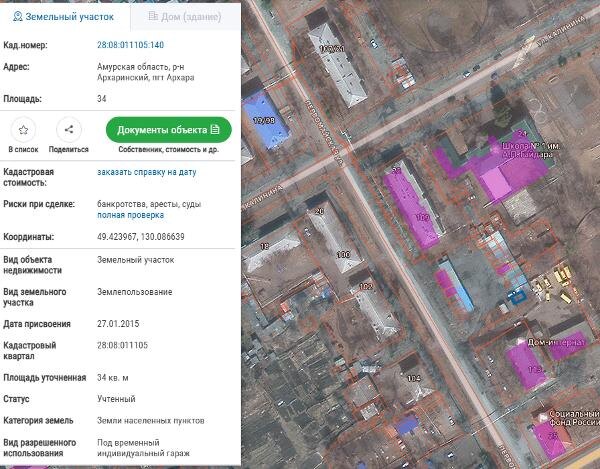Click address text Амурская область, р-н Архаринский

point(145,72)
